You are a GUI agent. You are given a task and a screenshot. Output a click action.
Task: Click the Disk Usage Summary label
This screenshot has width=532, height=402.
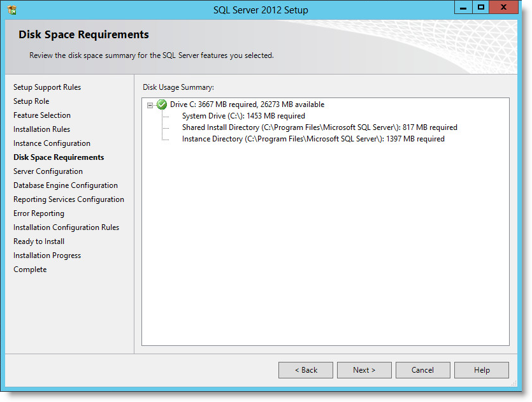[x=178, y=87]
